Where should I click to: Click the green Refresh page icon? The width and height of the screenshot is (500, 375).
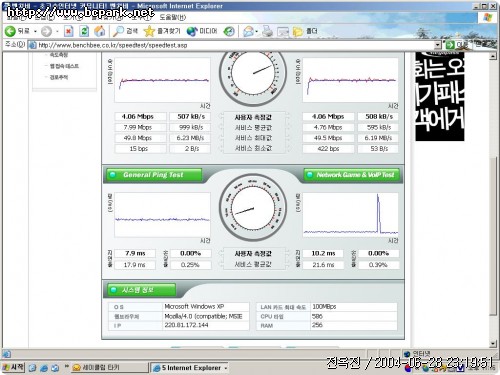coord(84,31)
